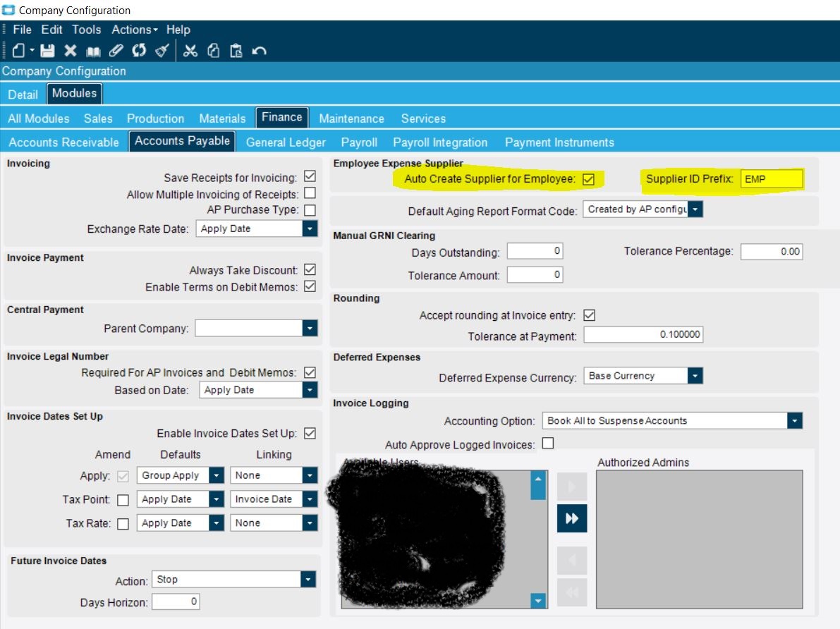The width and height of the screenshot is (840, 629).
Task: Click the Refresh toolbar icon
Action: [x=139, y=51]
